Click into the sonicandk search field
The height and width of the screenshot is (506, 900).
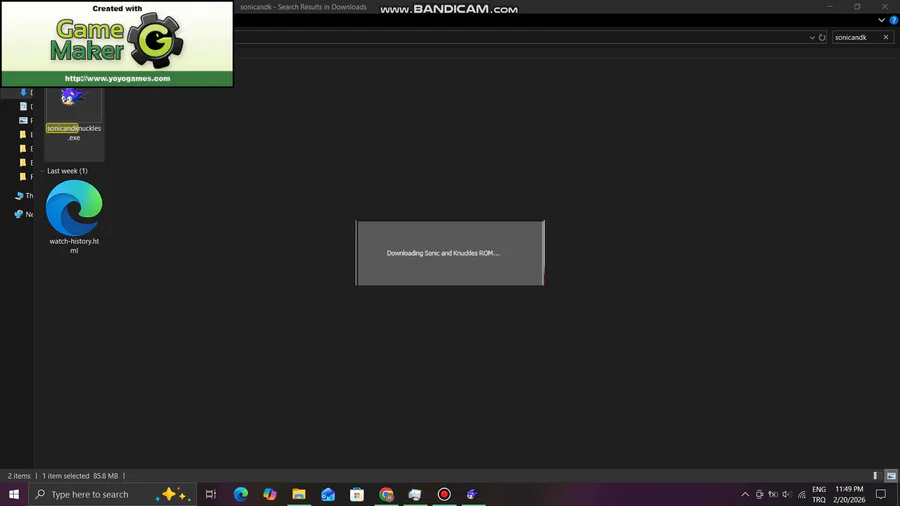[855, 37]
